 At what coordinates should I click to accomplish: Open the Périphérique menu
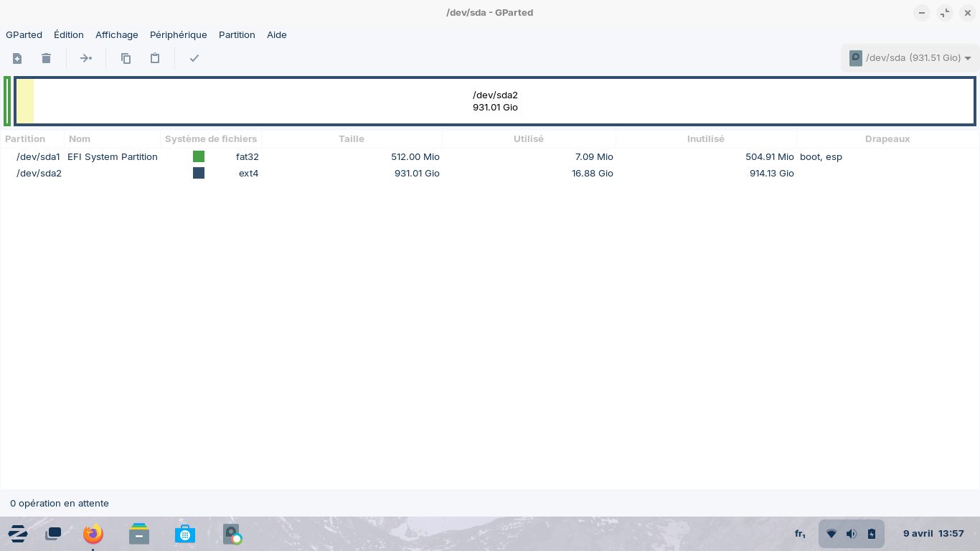[178, 34]
